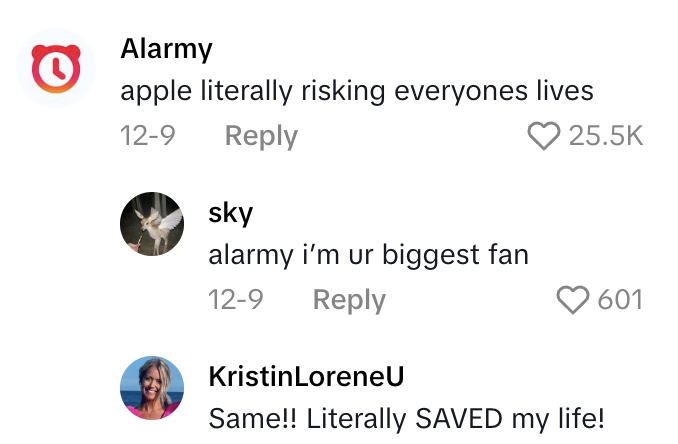
Task: Click the 601 like count
Action: point(620,300)
